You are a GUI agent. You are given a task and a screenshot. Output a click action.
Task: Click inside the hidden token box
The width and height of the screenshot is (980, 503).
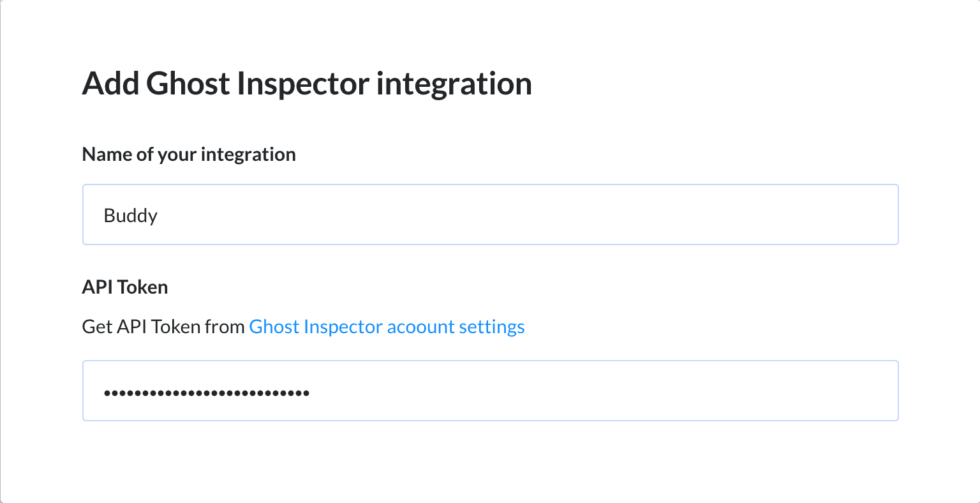[383, 390]
